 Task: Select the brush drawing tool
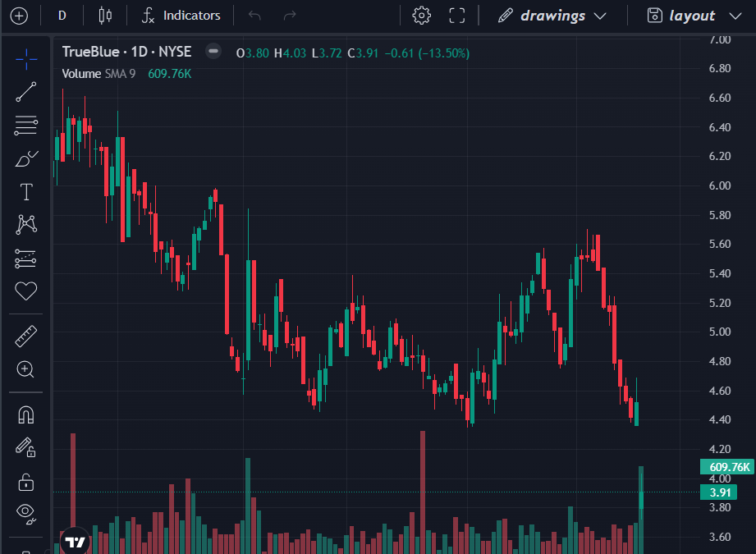pyautogui.click(x=26, y=158)
